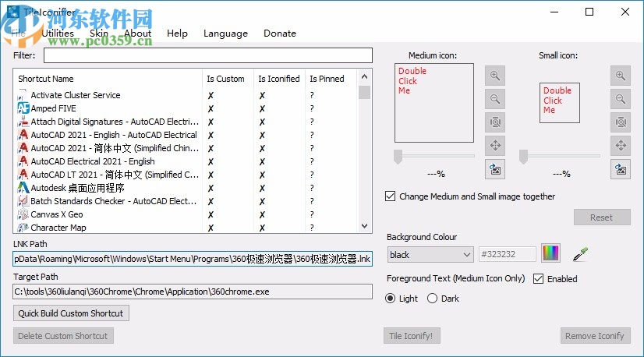Screen dimensions: 644x357
Task: Zoom in on the medium icon
Action: [x=495, y=76]
